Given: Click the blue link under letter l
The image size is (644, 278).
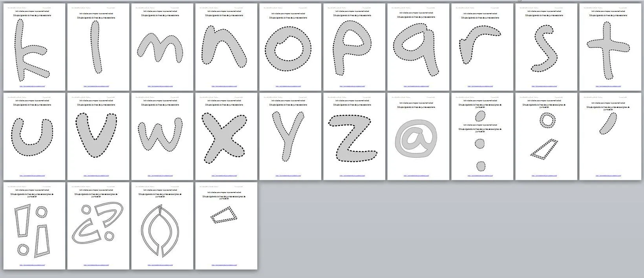Looking at the screenshot, I should click(96, 86).
